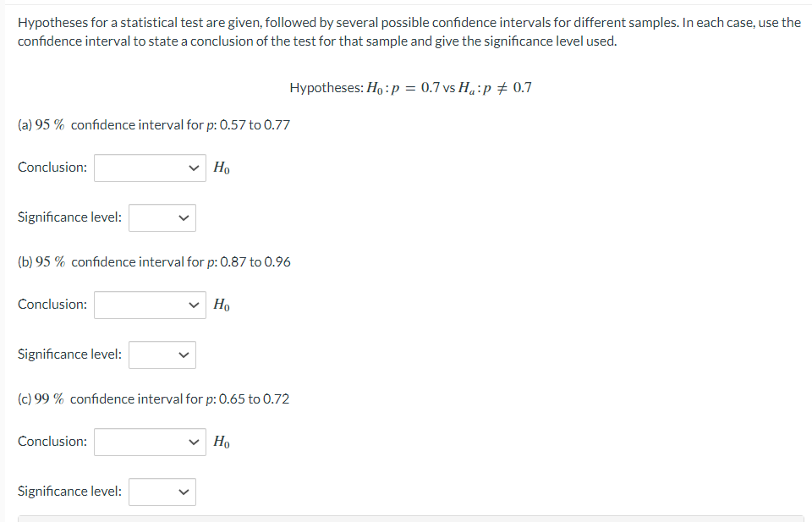Open the Conclusion dropdown for part (c)

point(150,441)
